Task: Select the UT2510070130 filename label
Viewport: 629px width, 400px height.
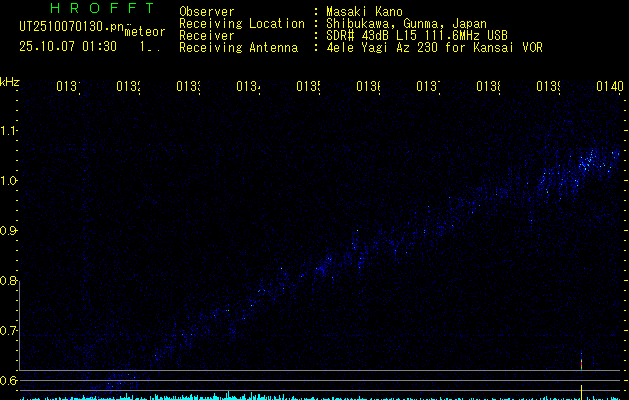Action: point(72,27)
